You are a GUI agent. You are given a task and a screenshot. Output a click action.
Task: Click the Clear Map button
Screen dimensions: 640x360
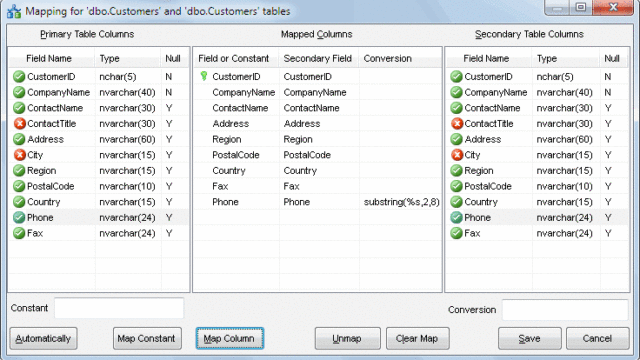click(x=418, y=338)
